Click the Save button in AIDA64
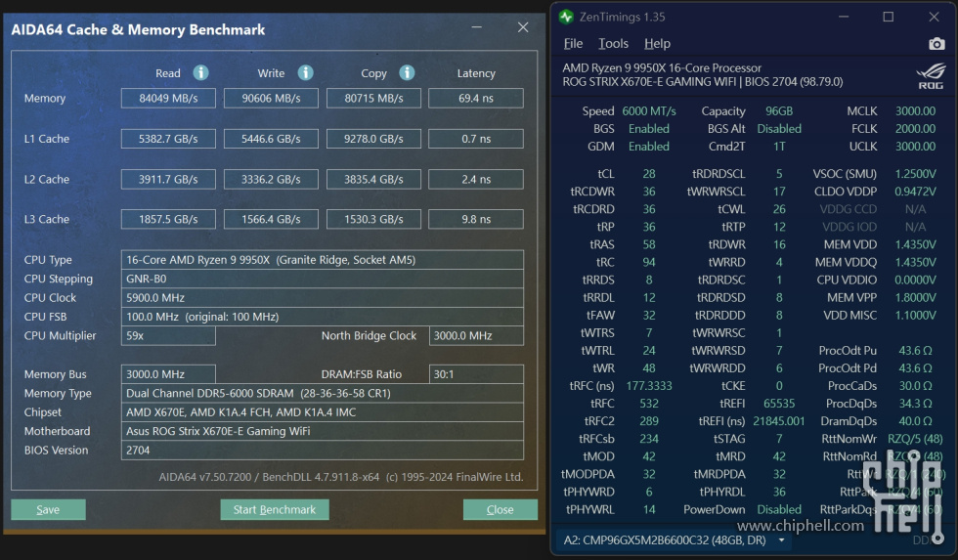958x560 pixels. click(48, 509)
